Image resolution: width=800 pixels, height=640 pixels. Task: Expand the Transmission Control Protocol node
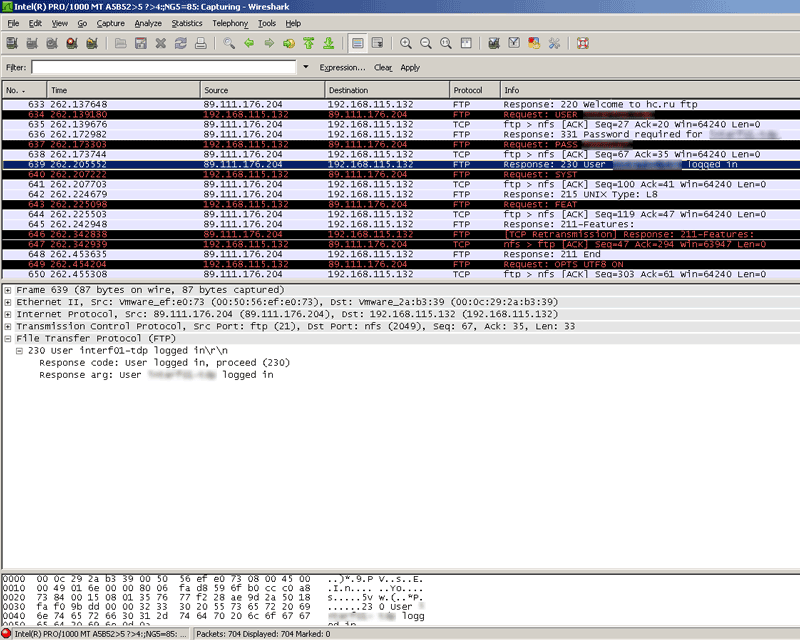tap(8, 326)
